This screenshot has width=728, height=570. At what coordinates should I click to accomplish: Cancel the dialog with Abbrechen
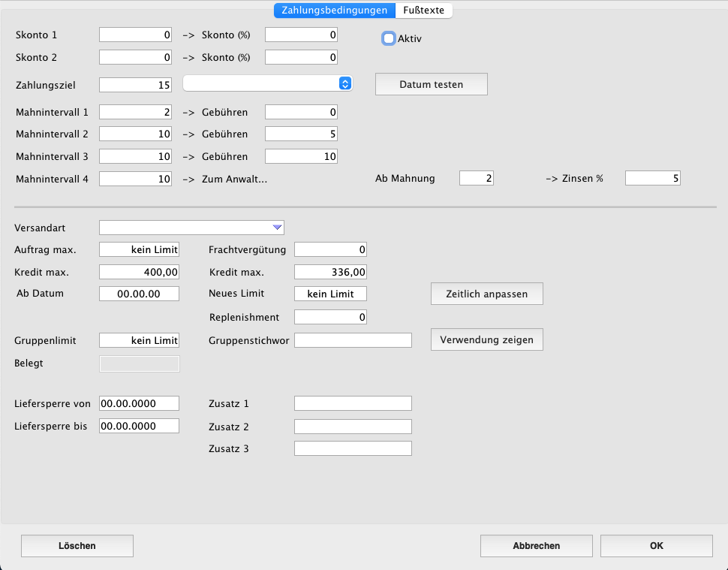536,546
